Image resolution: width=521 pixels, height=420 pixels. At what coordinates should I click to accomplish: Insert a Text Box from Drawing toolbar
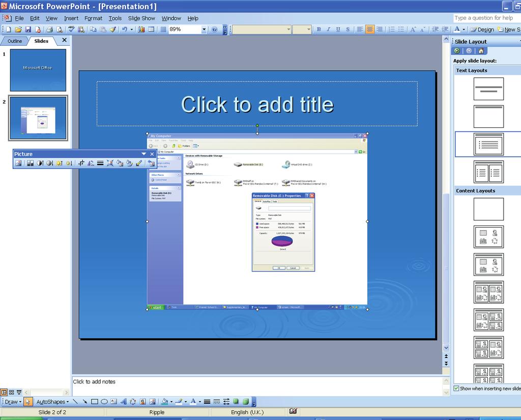[x=114, y=402]
